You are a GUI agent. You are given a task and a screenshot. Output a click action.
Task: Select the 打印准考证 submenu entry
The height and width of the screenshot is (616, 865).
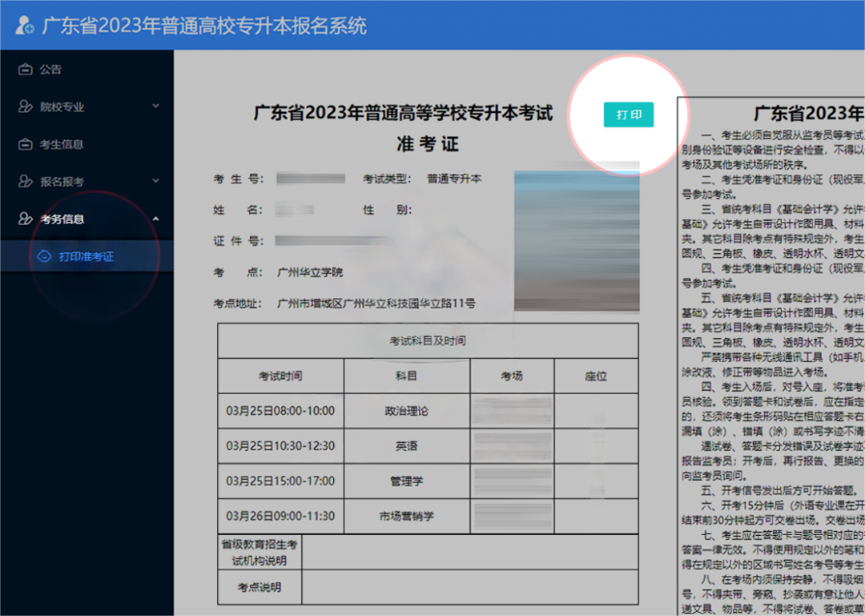coord(86,256)
